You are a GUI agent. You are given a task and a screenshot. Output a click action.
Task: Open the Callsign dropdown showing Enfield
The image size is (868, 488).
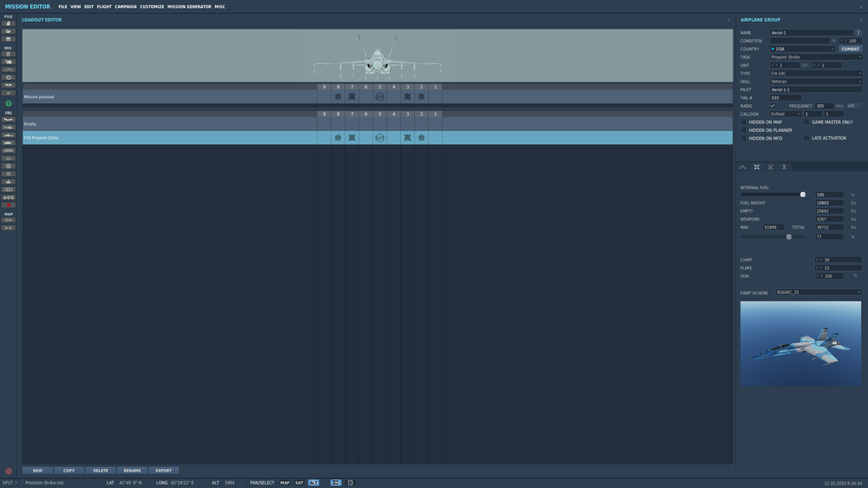coord(786,114)
